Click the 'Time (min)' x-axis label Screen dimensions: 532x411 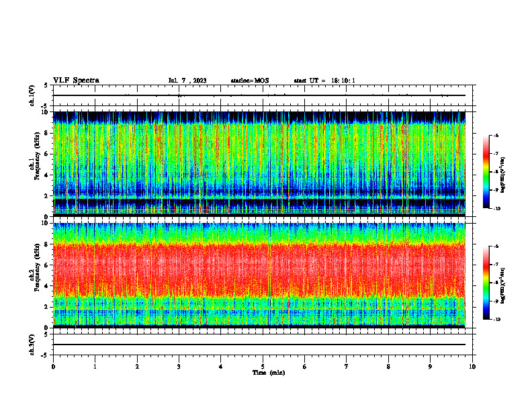269,373
